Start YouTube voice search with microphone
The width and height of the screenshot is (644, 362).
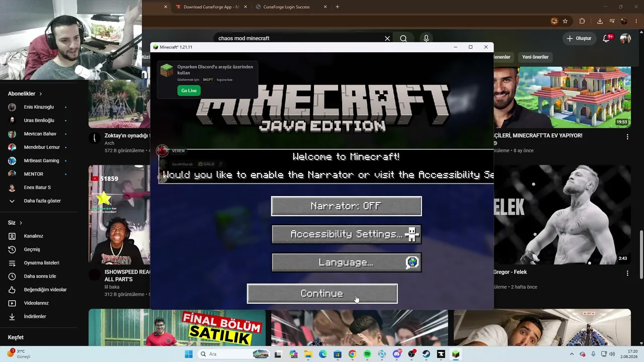(426, 38)
